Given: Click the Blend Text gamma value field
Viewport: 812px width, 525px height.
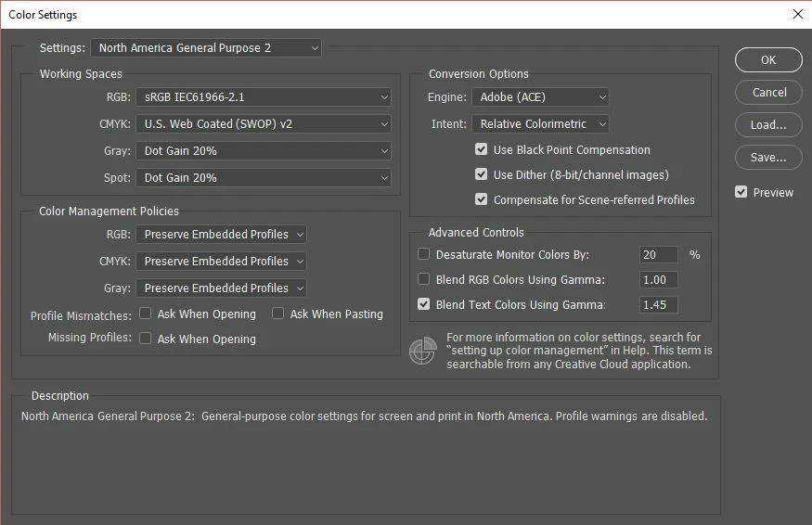Looking at the screenshot, I should [658, 304].
